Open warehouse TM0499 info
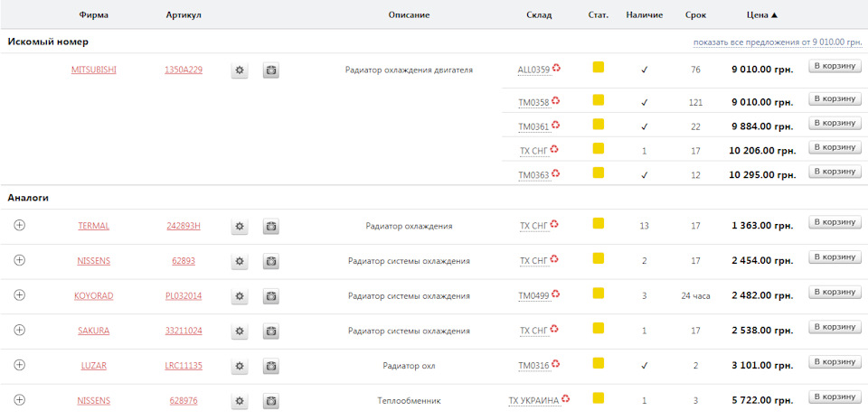Screen dimensions: 868x420 pyautogui.click(x=533, y=297)
